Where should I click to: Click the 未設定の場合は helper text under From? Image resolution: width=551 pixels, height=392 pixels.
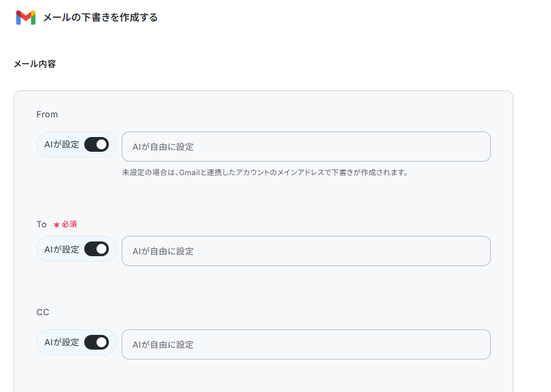pyautogui.click(x=264, y=173)
